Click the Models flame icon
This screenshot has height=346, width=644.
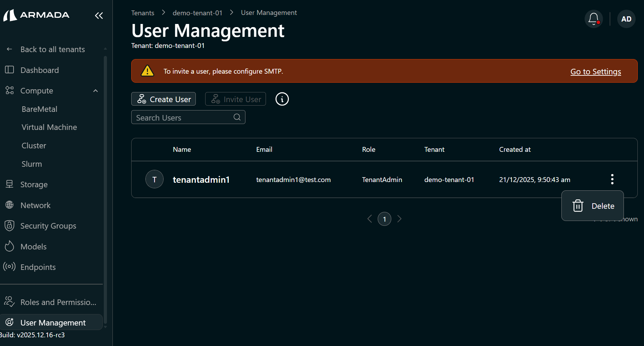point(9,246)
